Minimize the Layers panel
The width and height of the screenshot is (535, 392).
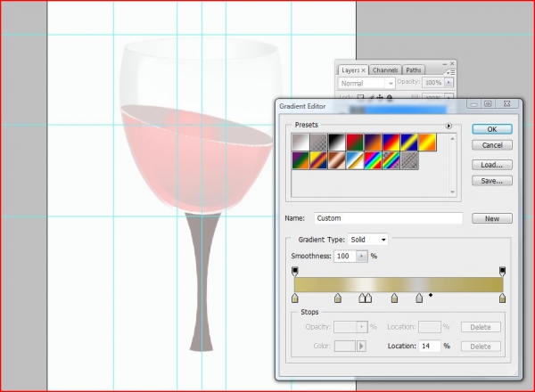445,64
